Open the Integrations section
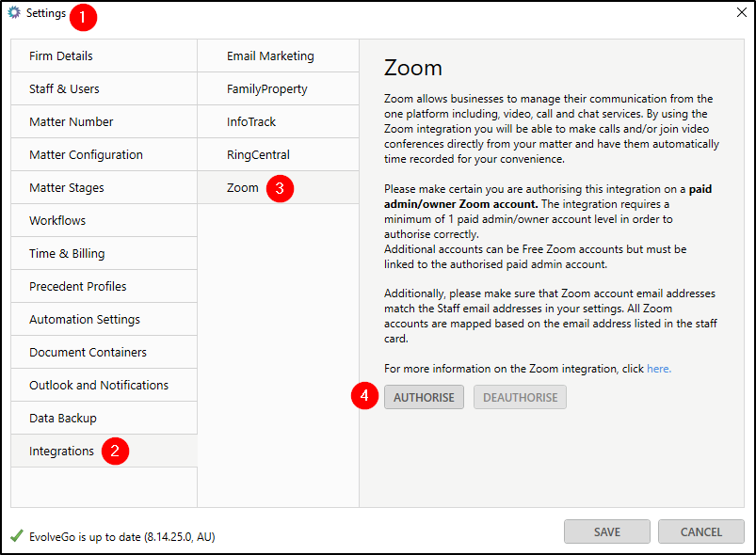The image size is (756, 555). click(104, 451)
